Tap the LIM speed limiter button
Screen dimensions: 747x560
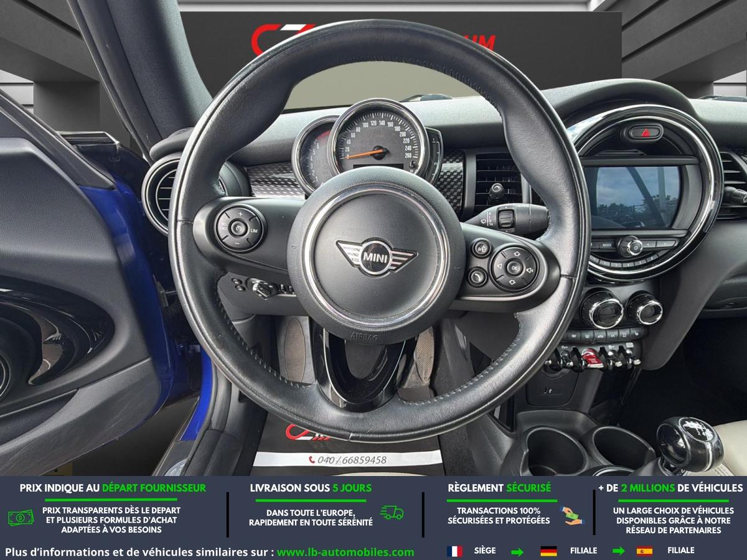pyautogui.click(x=253, y=231)
